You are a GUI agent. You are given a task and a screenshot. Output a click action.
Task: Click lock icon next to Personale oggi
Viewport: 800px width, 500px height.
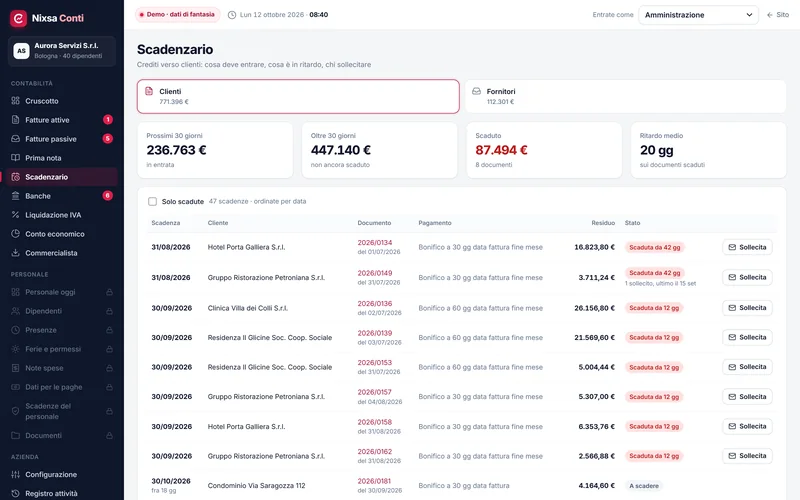109,292
